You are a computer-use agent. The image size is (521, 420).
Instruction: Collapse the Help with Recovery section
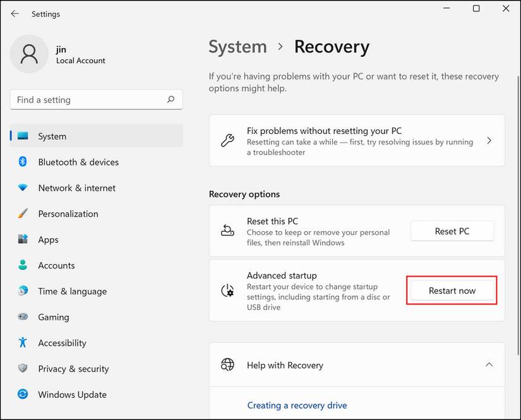tap(489, 365)
